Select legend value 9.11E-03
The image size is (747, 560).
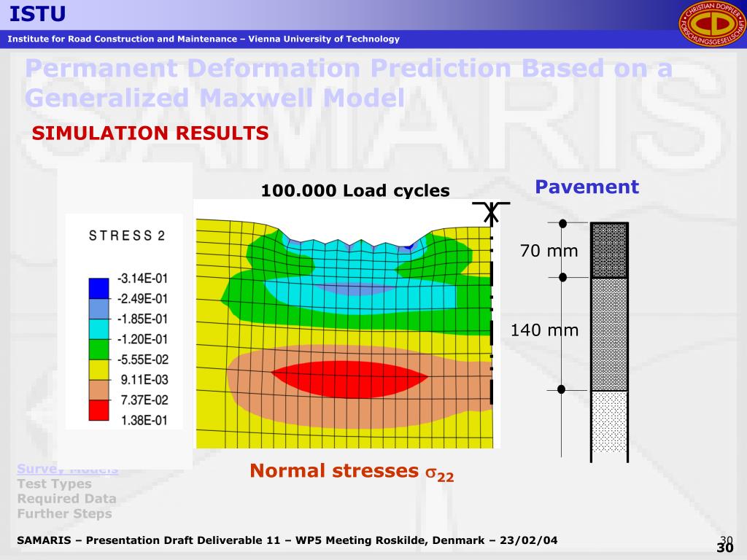(x=144, y=379)
